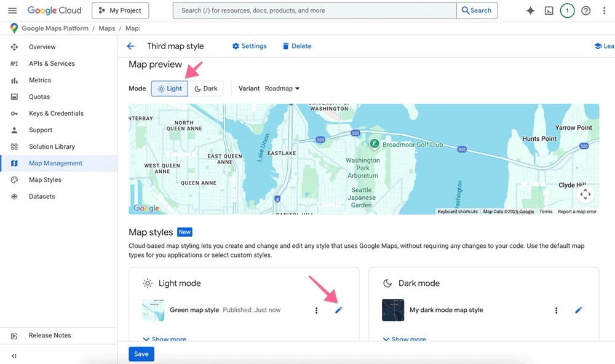Click the blue Save button

point(141,354)
